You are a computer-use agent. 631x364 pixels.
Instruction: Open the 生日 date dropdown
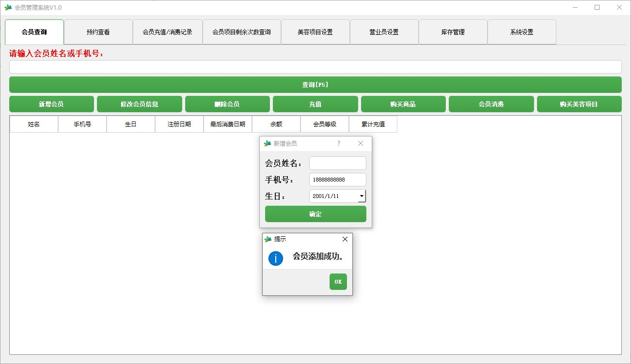click(362, 196)
